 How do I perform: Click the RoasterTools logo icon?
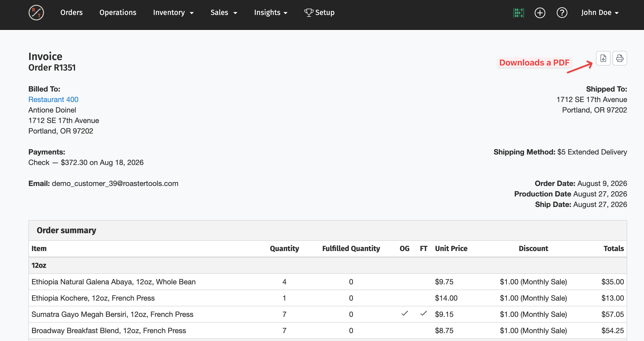(x=36, y=13)
